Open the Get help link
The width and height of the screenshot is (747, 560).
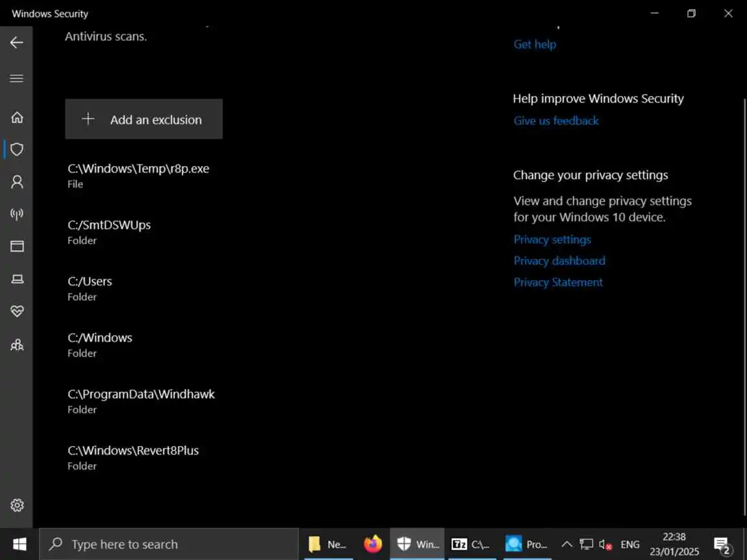pyautogui.click(x=534, y=44)
